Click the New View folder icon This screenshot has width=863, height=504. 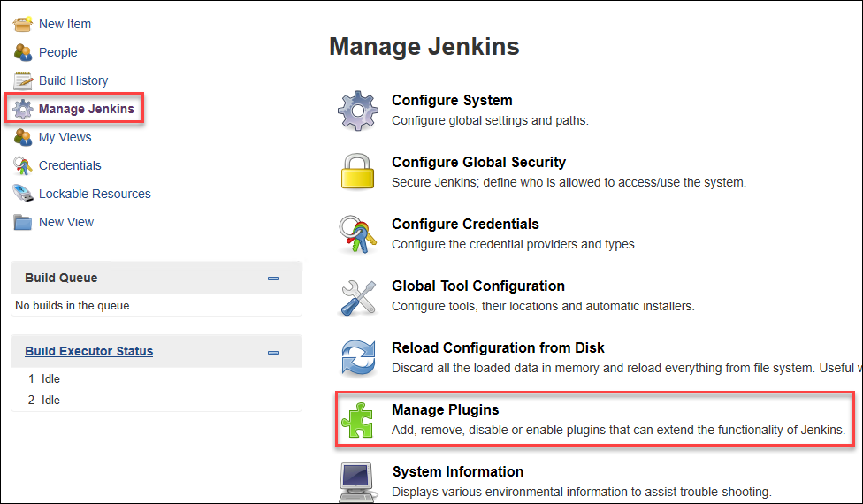(x=23, y=222)
